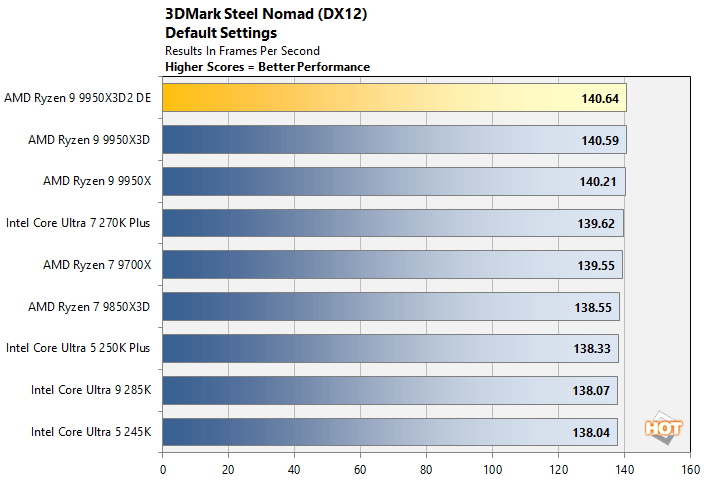Viewport: 708px width, 480px height.
Task: Click the AMD Ryzen 7 9700X label
Action: 97,265
